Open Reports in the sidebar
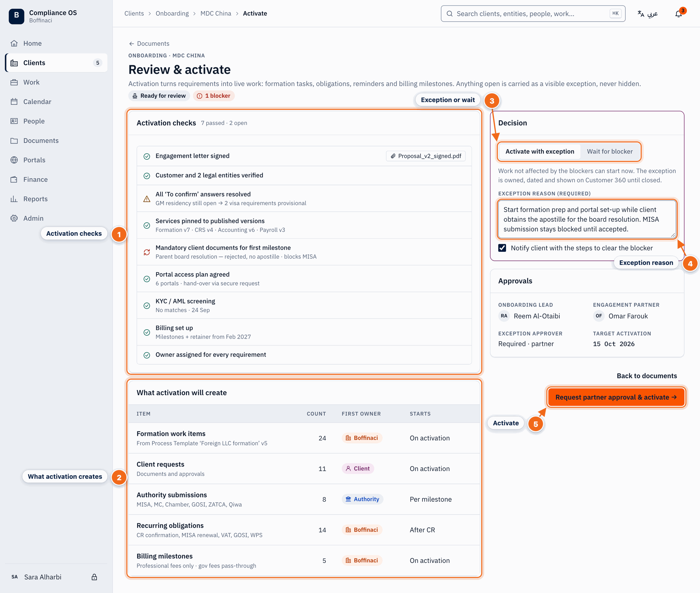The height and width of the screenshot is (593, 700). (x=56, y=199)
